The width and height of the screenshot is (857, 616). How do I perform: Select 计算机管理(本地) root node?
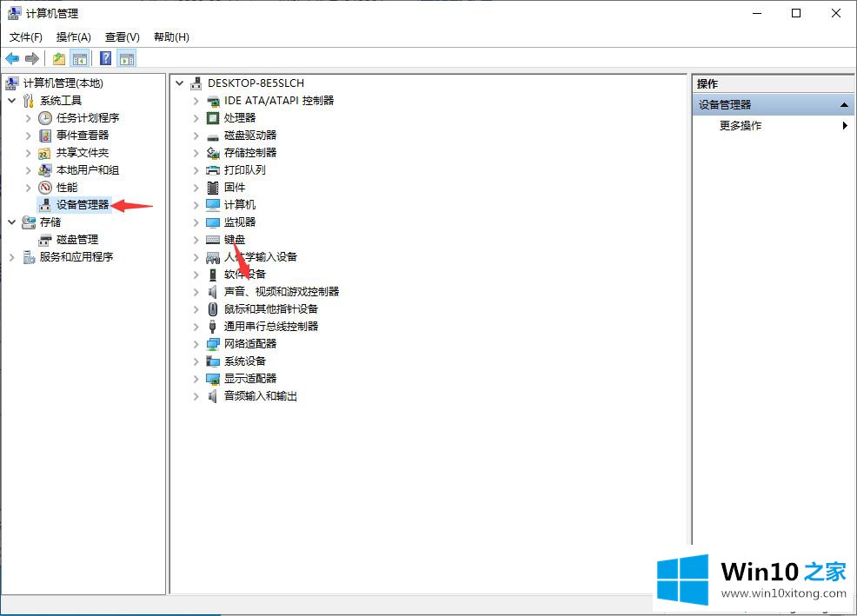click(x=63, y=83)
